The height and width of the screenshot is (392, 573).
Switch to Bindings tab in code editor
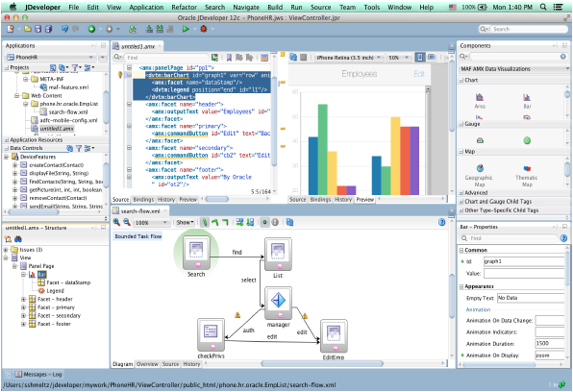(x=143, y=200)
